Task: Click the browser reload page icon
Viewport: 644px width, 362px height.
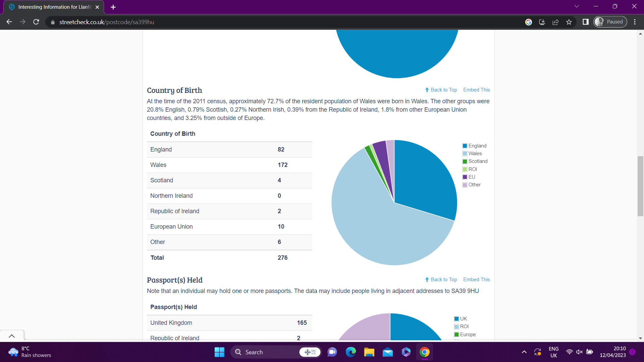Action: [36, 22]
